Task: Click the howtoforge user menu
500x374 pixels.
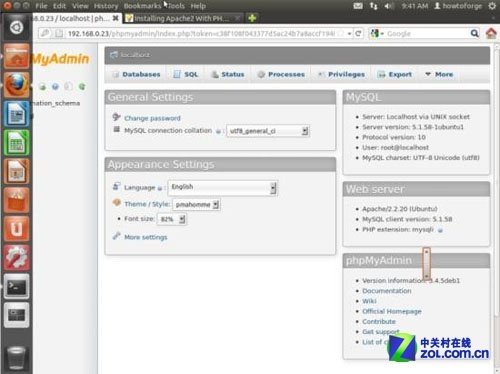Action: pos(458,6)
